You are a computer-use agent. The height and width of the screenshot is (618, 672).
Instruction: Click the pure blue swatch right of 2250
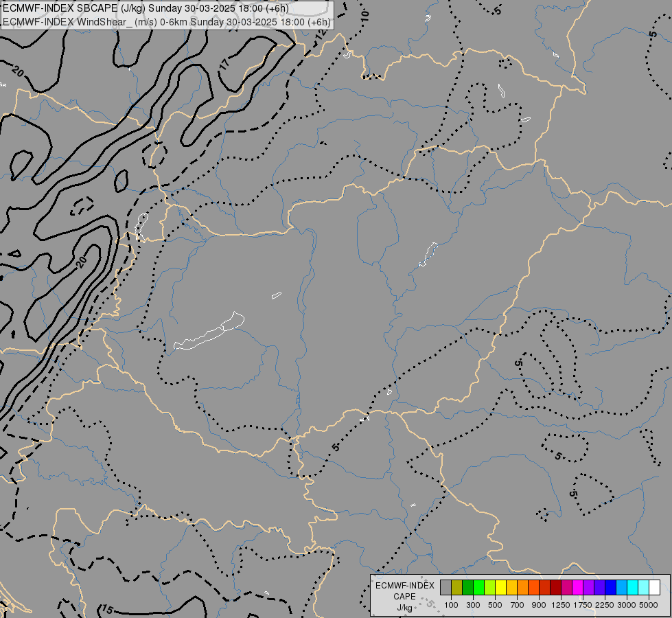pyautogui.click(x=610, y=587)
